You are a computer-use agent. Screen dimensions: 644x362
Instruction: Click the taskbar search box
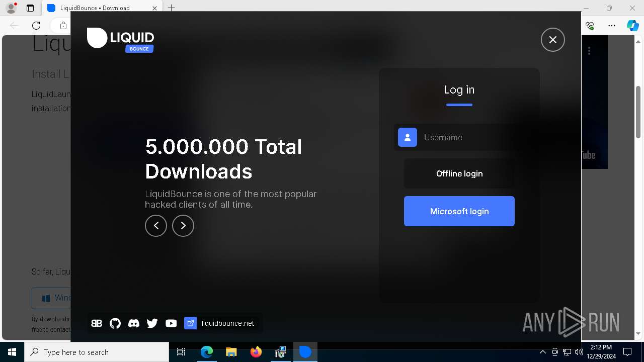[x=97, y=352]
